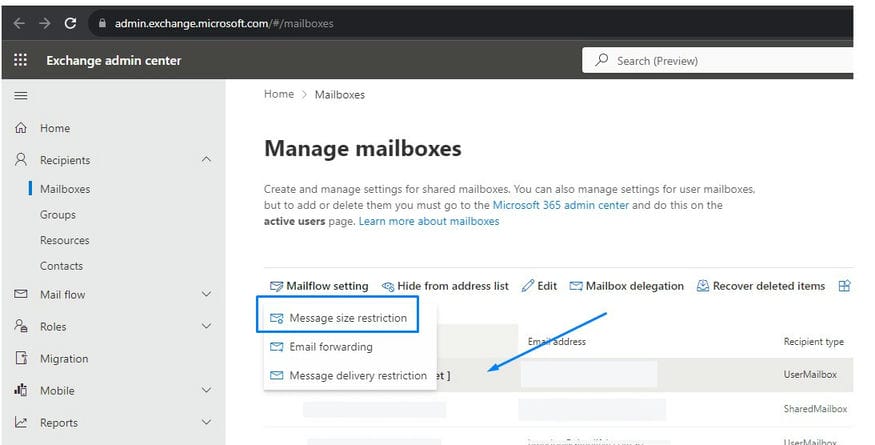
Task: Select Recipients in the sidebar
Action: (x=65, y=160)
